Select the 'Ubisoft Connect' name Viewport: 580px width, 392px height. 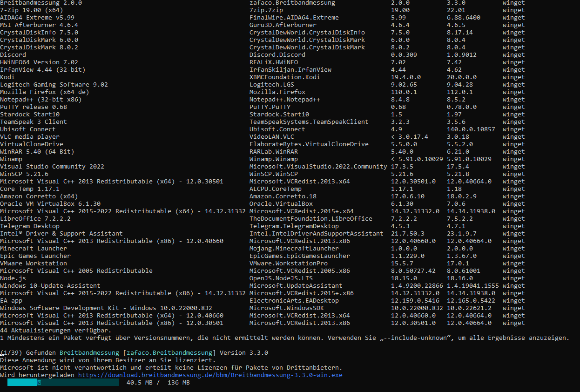point(28,129)
